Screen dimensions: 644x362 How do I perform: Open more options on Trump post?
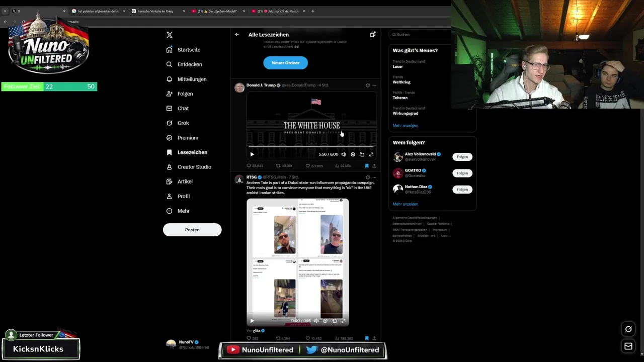coord(374,85)
